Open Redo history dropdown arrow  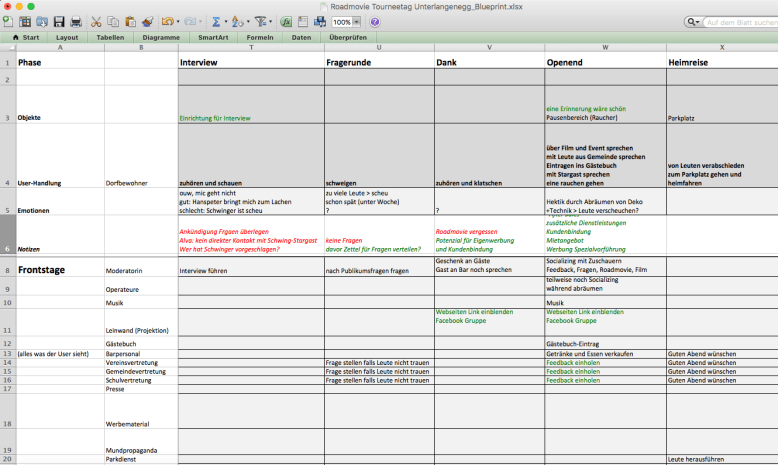[x=200, y=22]
